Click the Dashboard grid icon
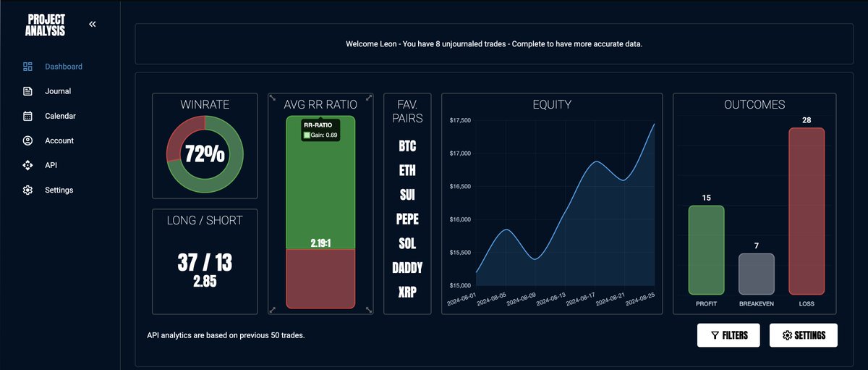This screenshot has width=868, height=370. (28, 67)
